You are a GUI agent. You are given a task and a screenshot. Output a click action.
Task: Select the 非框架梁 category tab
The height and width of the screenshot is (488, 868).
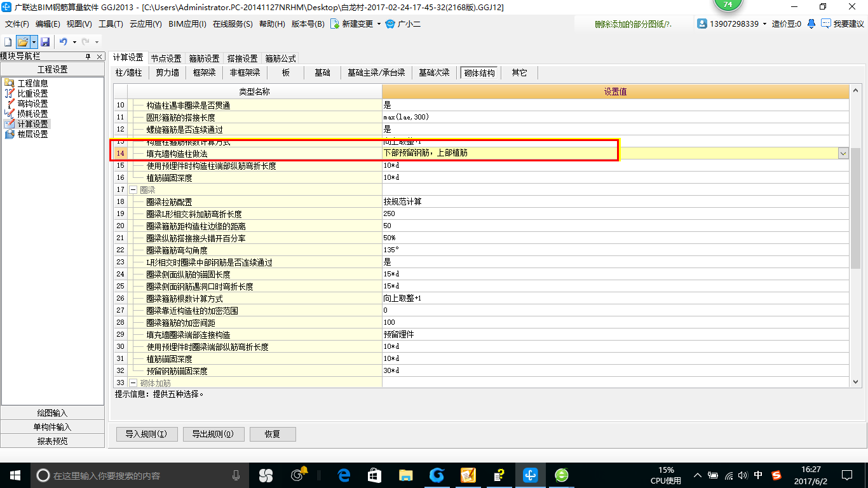(x=245, y=73)
